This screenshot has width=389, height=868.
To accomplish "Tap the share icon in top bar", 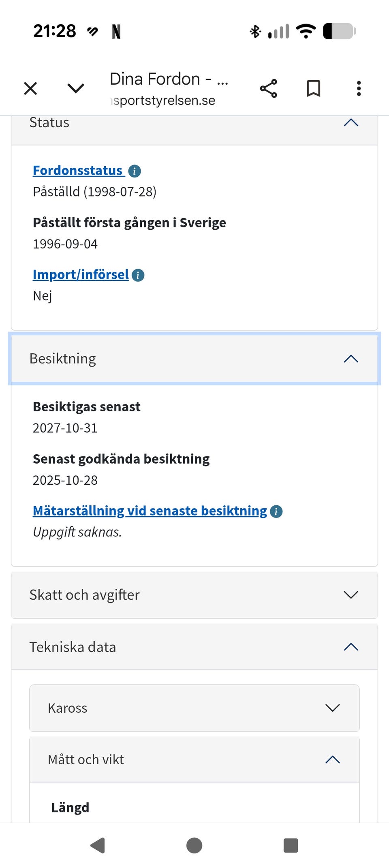I will coord(268,88).
